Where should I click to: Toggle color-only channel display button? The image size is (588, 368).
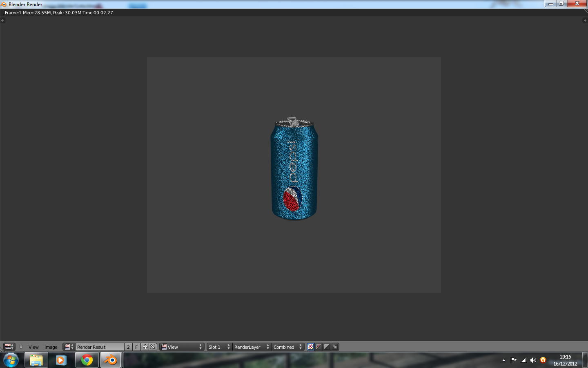[x=318, y=347]
